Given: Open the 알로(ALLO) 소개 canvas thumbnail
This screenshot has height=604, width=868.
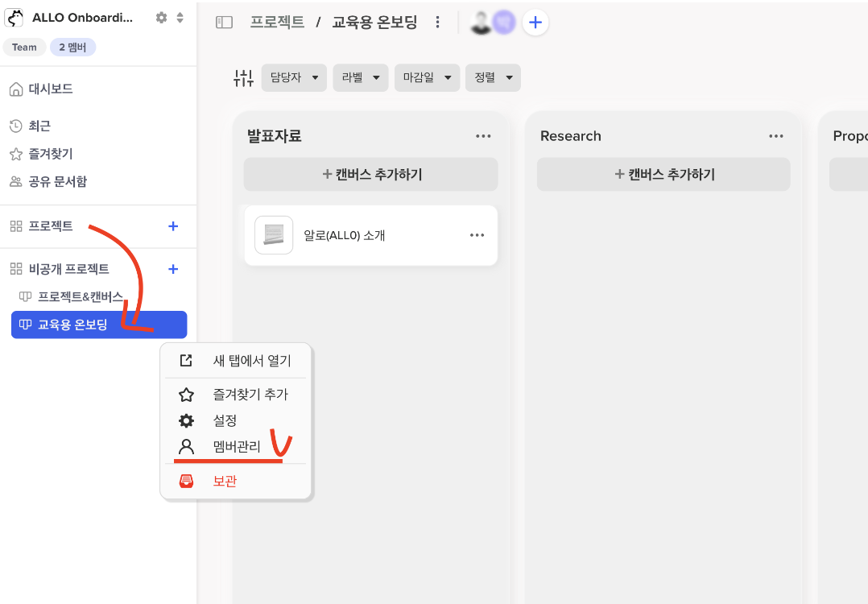Looking at the screenshot, I should [274, 235].
